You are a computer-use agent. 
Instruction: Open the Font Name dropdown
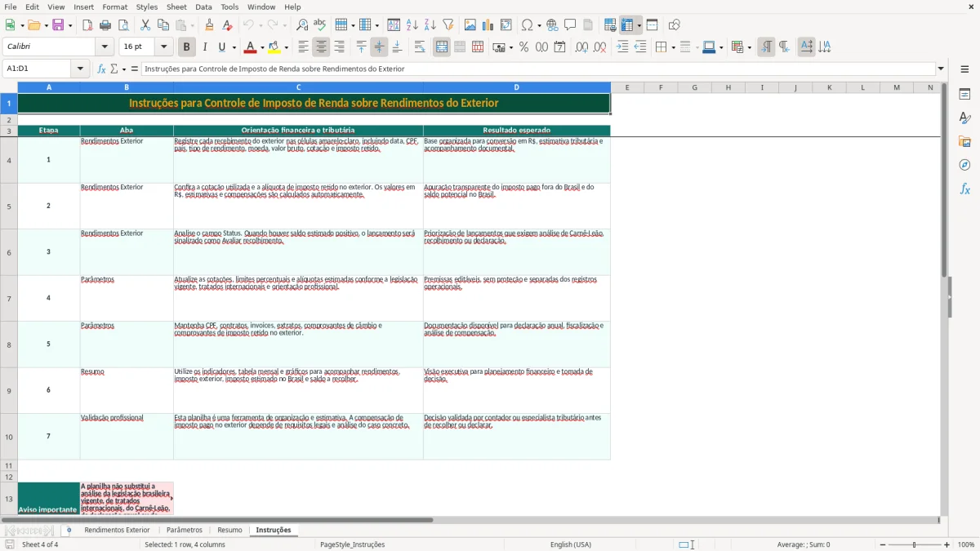pyautogui.click(x=104, y=47)
